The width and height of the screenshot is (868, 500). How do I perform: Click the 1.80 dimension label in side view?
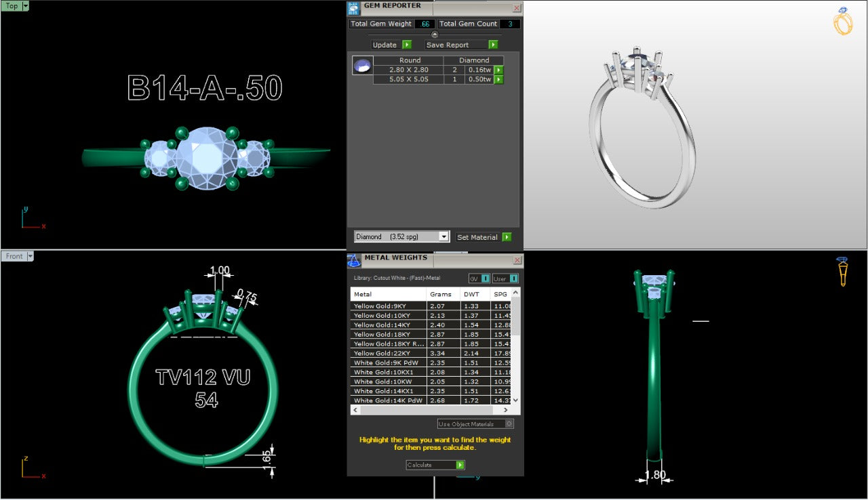click(655, 475)
